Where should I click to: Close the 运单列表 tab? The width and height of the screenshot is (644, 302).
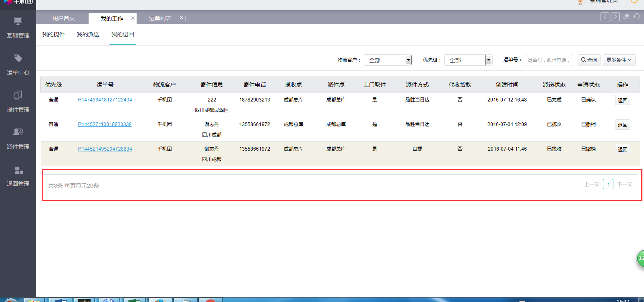(x=182, y=18)
